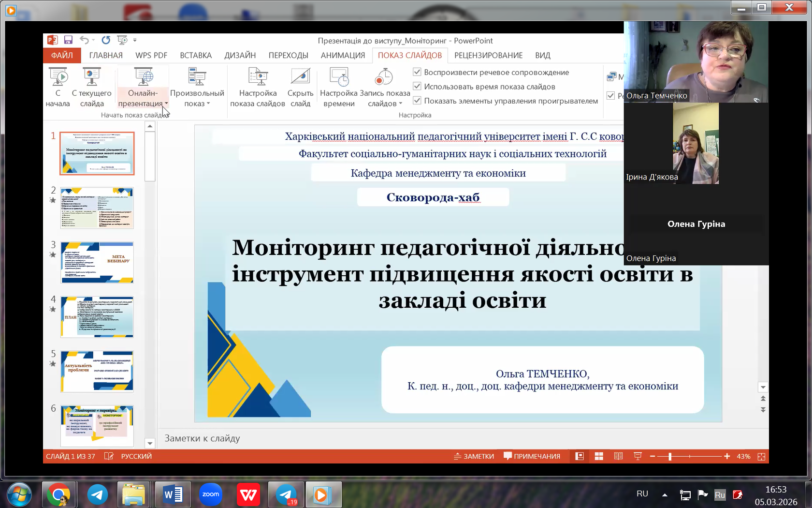The width and height of the screenshot is (812, 508).
Task: Click ЗАМЕТКИ button in status bar
Action: point(474,456)
